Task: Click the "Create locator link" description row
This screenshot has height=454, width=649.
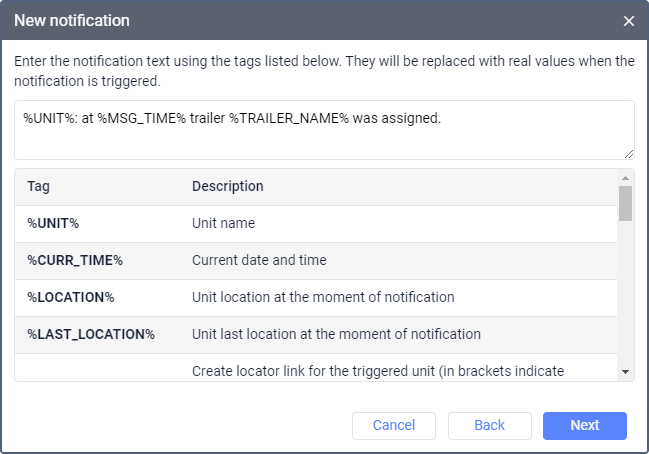Action: click(378, 371)
